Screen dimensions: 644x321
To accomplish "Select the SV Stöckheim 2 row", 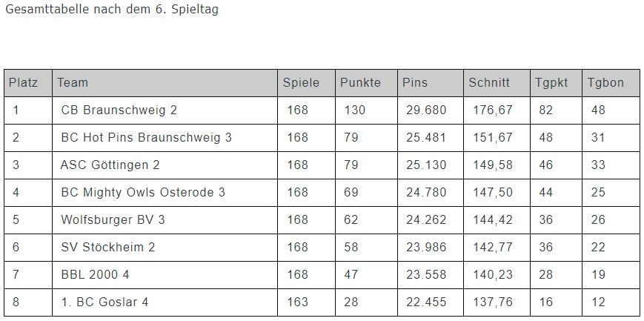I will pos(107,248).
